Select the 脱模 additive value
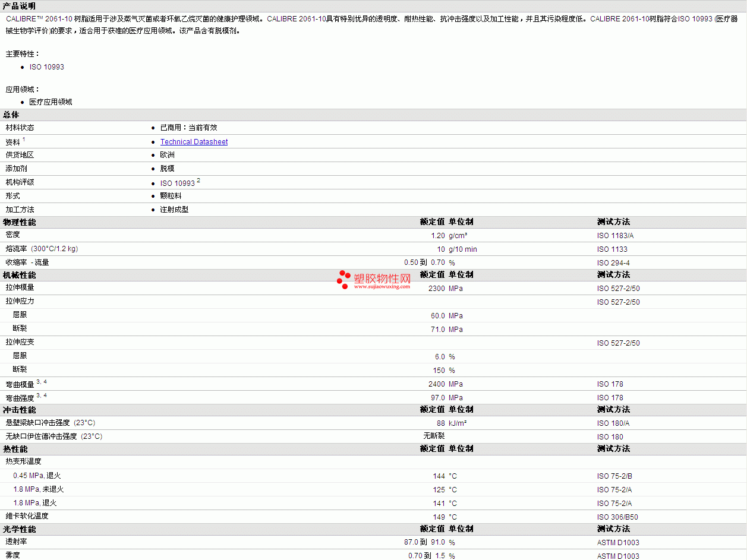 tap(168, 169)
